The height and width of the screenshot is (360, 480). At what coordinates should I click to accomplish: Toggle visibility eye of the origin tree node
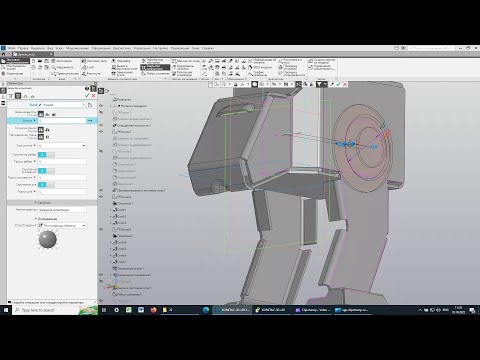point(101,106)
